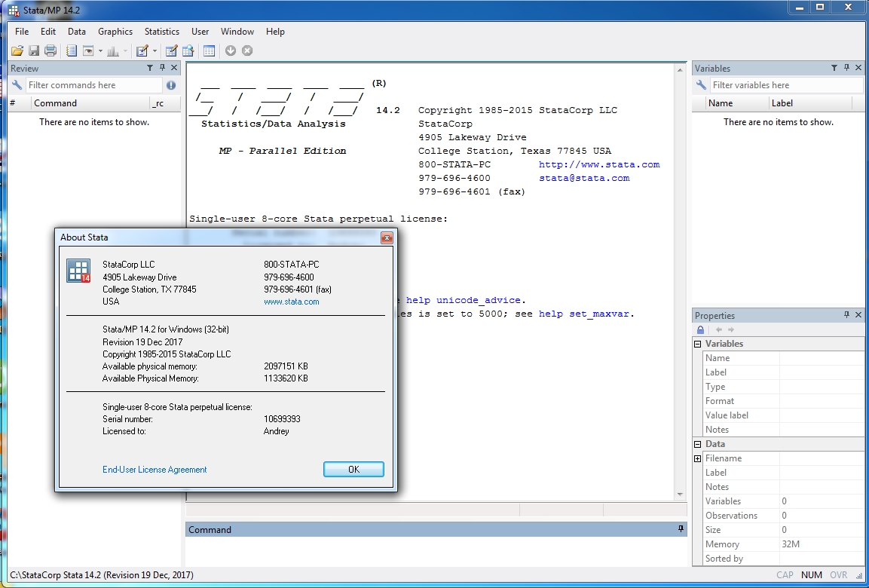Click the wrench icon in Review panel
The width and height of the screenshot is (869, 588).
pos(17,84)
